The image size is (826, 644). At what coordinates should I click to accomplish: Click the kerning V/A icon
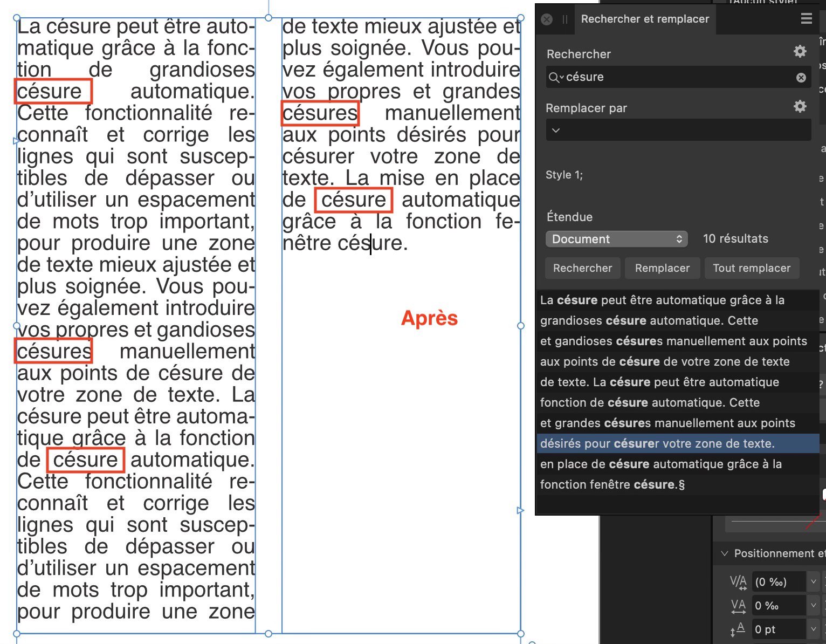(738, 583)
